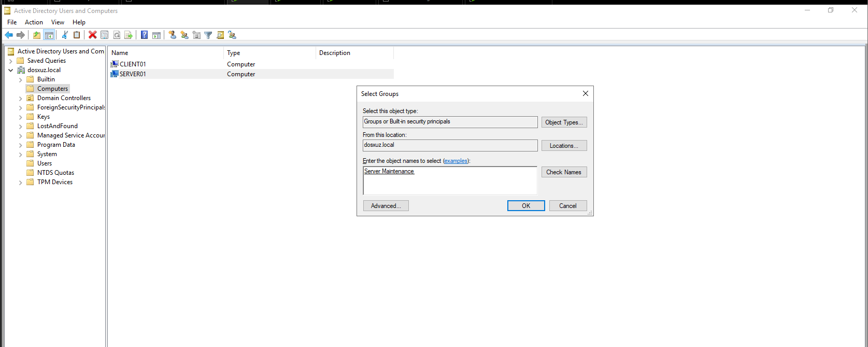Click the Cut scissors toolbar icon

65,35
